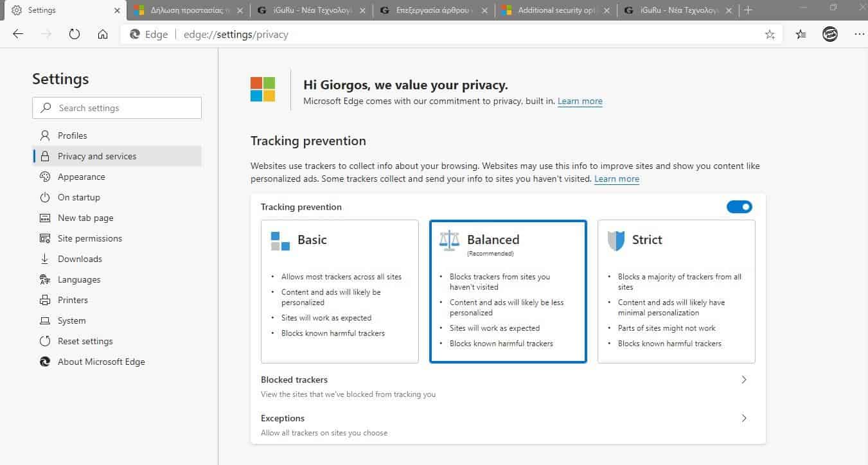Viewport: 868px width, 465px height.
Task: Switch to the Επεξεργασία άρθρου tab
Action: 434,10
